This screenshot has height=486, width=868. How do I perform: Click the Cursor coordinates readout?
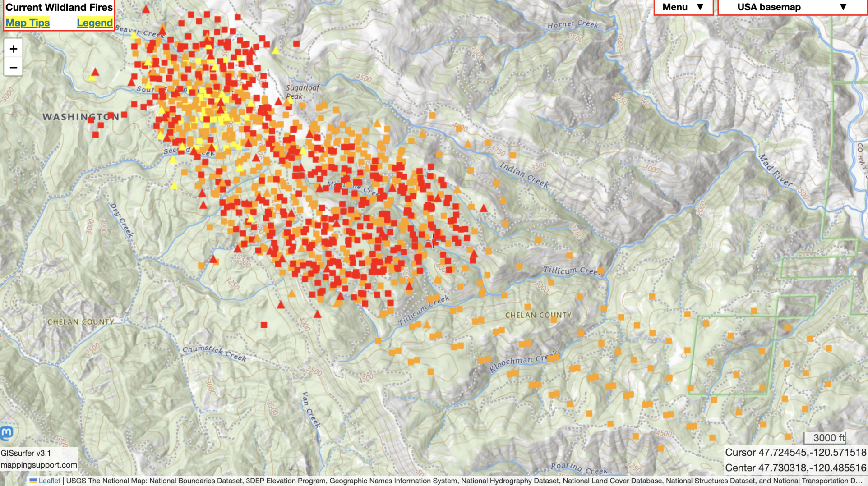795,453
